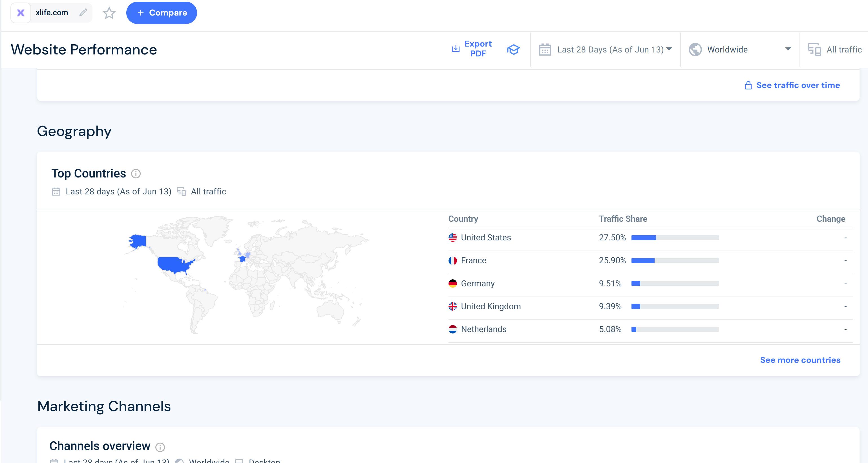This screenshot has width=868, height=463.
Task: Click the Traffic Share column header
Action: pyautogui.click(x=623, y=219)
